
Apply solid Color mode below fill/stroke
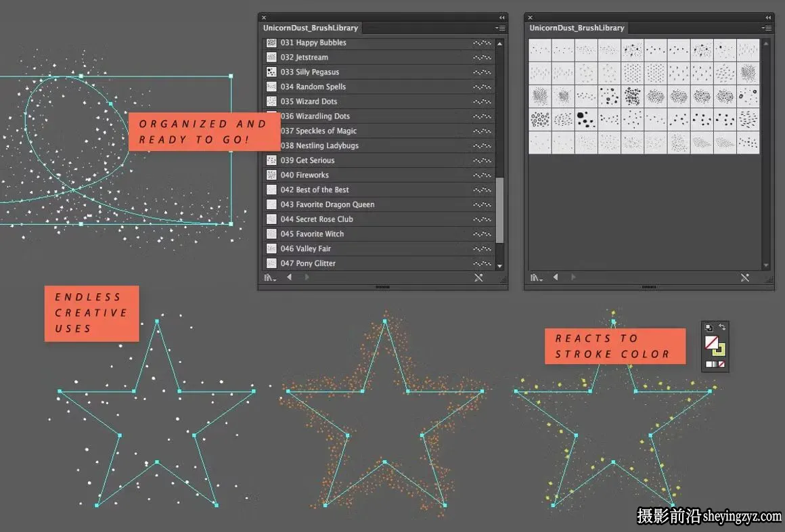709,364
